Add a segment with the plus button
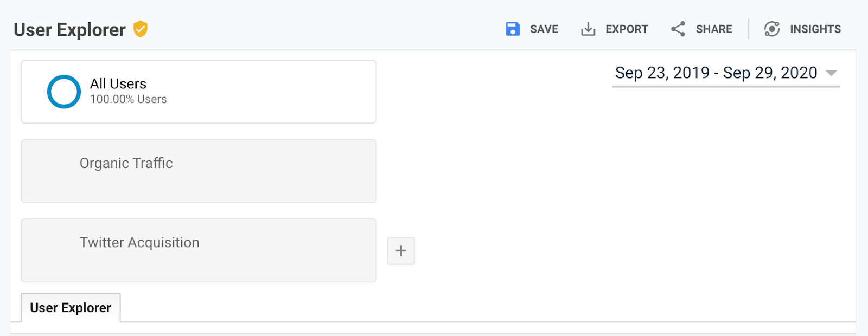The height and width of the screenshot is (336, 868). click(401, 251)
